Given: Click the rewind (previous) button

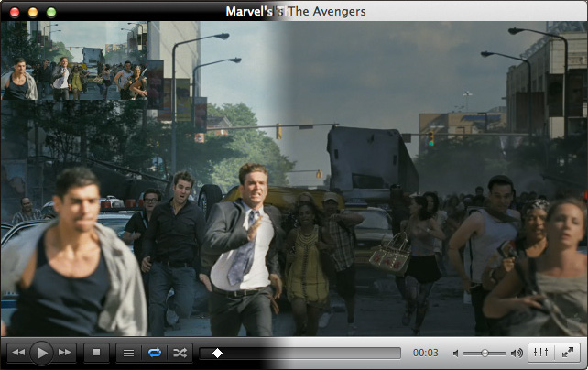Looking at the screenshot, I should point(18,353).
